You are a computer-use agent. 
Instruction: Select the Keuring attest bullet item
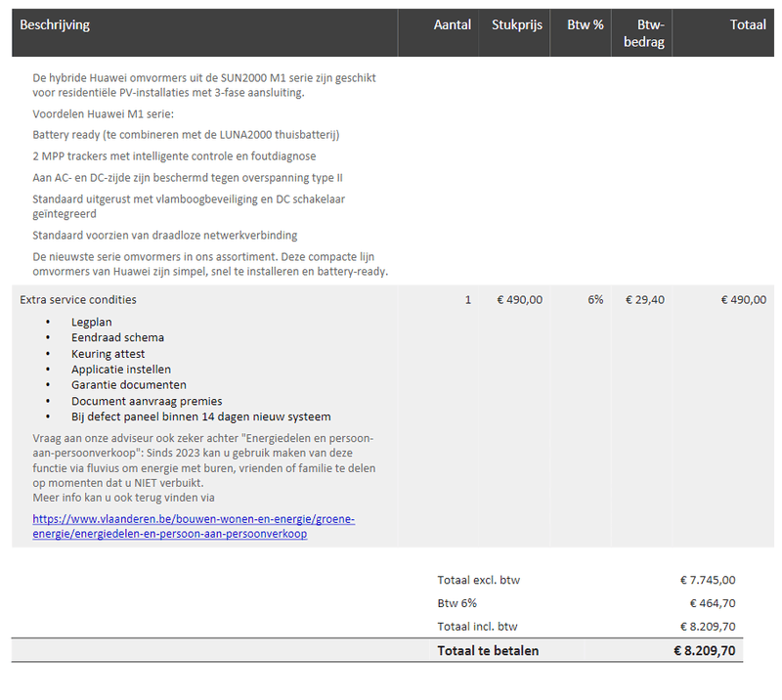(x=108, y=353)
